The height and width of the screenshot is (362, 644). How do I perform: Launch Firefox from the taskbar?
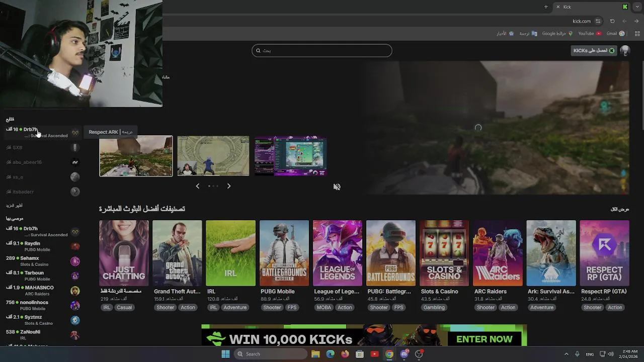coord(345,354)
